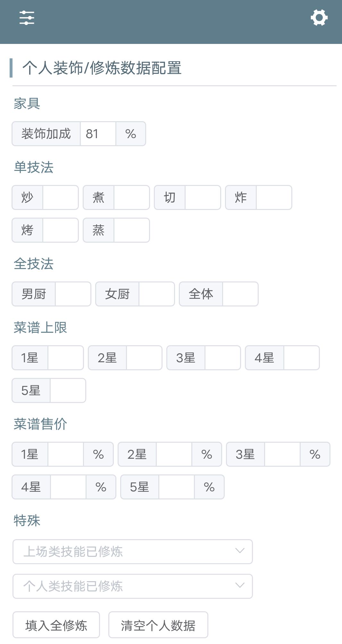This screenshot has width=342, height=644.
Task: Click the 男厨 all-skill input field
Action: coord(73,294)
